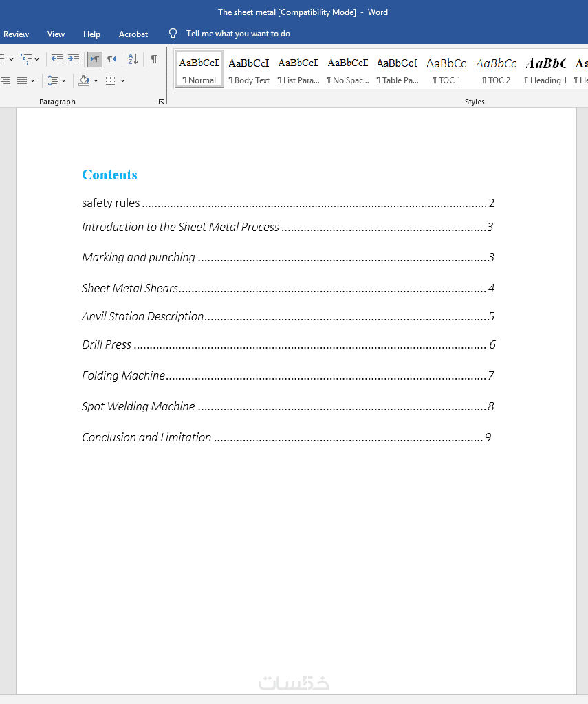Follow the Folding Machine entry
Viewport: 588px width, 704px height.
tap(288, 375)
